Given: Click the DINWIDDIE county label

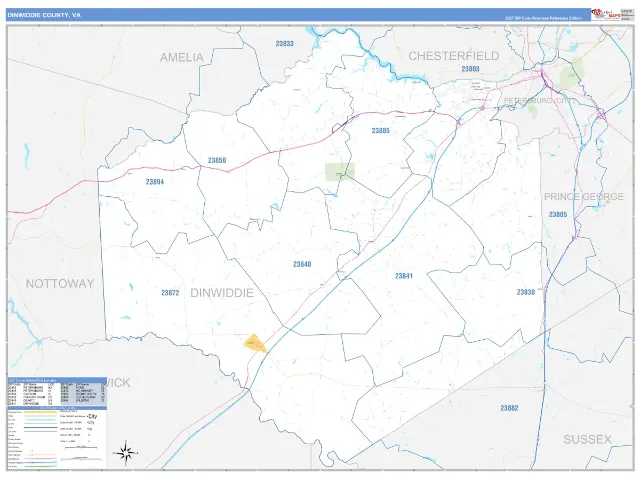Looking at the screenshot, I should [x=222, y=293].
